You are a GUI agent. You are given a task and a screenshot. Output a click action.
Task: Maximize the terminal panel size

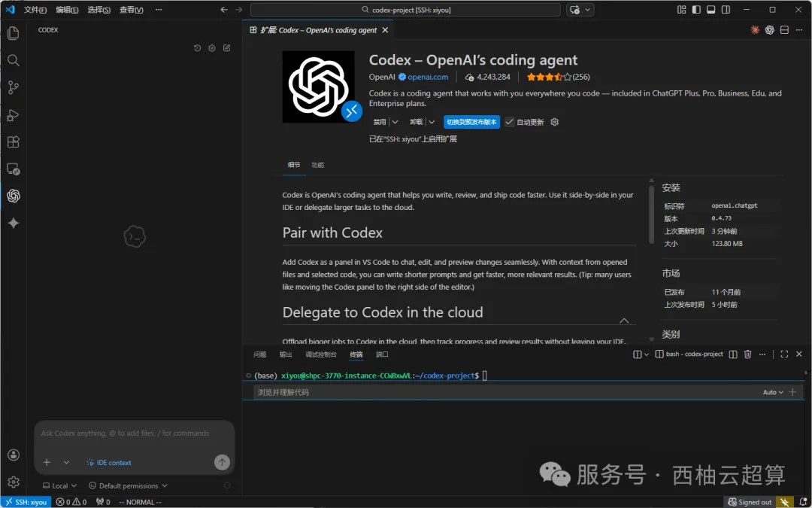[784, 354]
